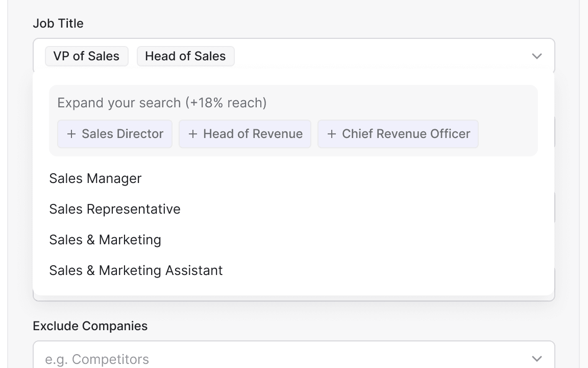Click the Exclude Companies label

(x=90, y=326)
